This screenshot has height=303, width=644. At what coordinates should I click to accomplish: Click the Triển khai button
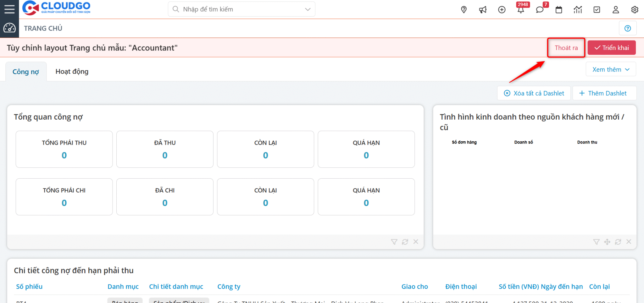612,48
